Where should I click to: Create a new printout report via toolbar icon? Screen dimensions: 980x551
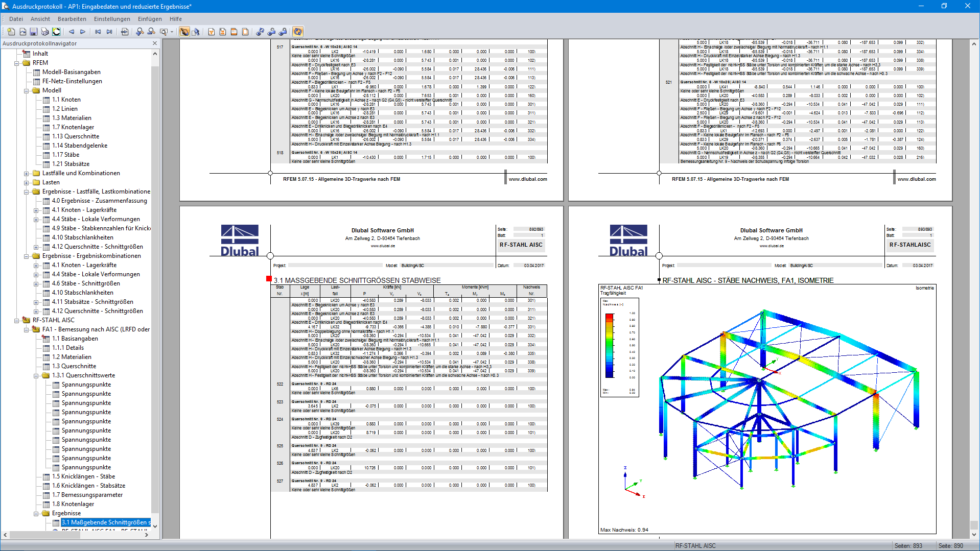pos(11,32)
